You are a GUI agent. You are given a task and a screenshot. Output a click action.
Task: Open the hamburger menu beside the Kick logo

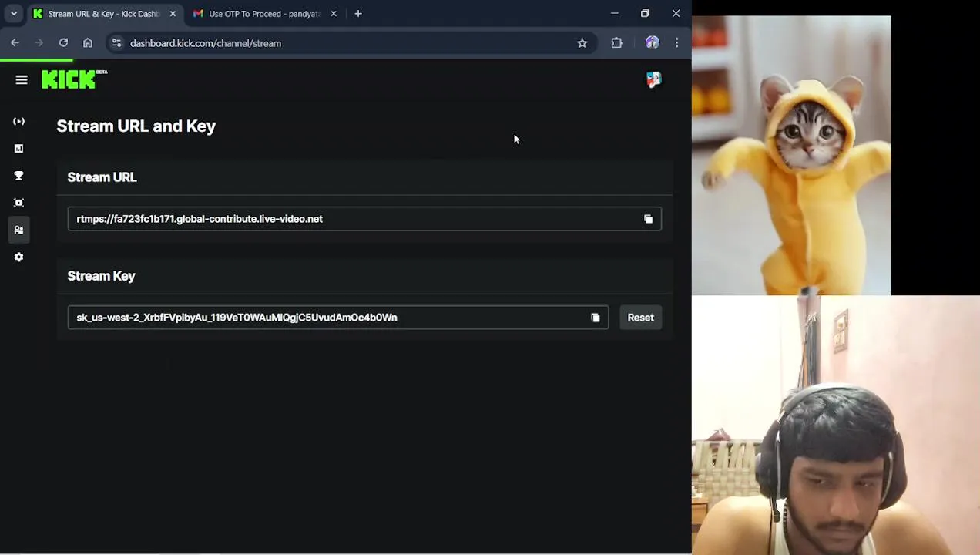22,79
